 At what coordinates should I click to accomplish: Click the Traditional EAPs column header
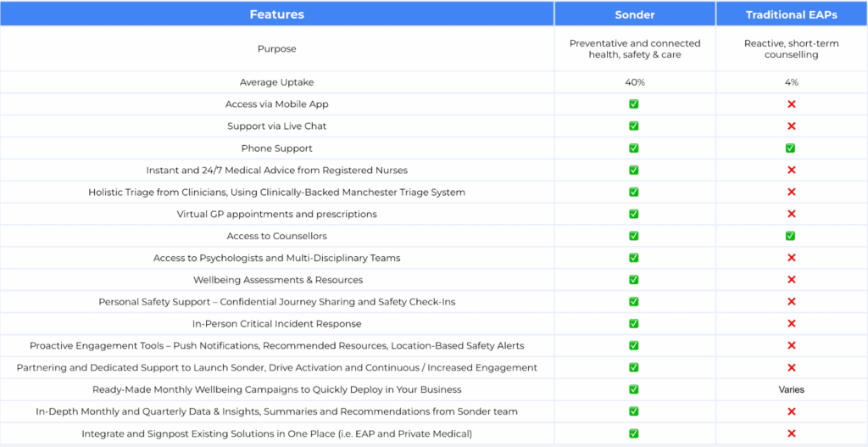click(791, 14)
